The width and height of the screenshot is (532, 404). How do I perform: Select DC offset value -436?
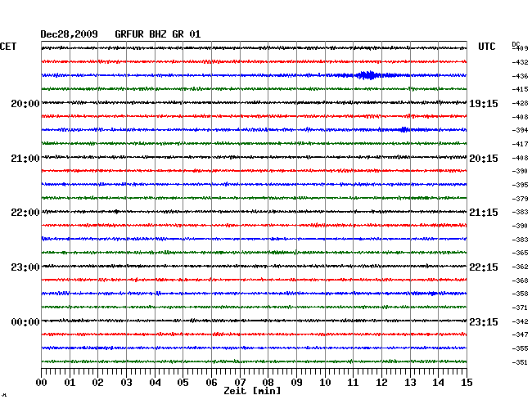tap(520, 76)
